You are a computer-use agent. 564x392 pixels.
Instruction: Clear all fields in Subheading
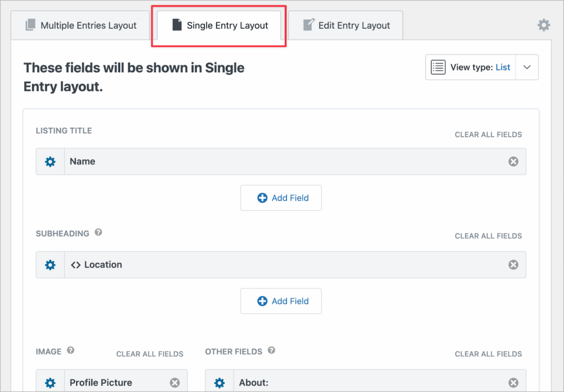pyautogui.click(x=488, y=236)
